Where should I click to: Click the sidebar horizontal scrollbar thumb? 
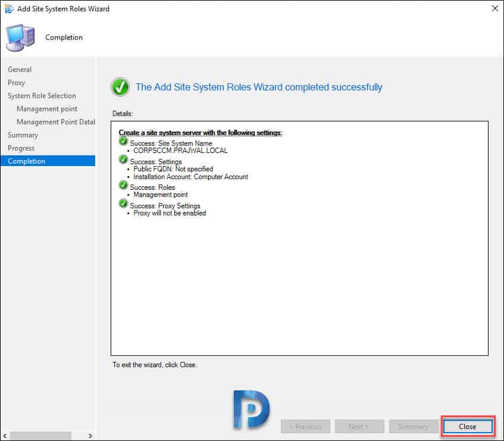pos(40,436)
